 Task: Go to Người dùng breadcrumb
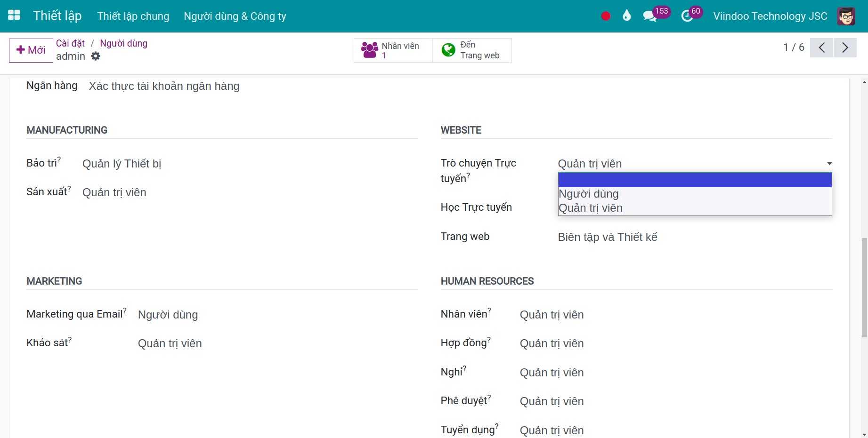tap(123, 43)
